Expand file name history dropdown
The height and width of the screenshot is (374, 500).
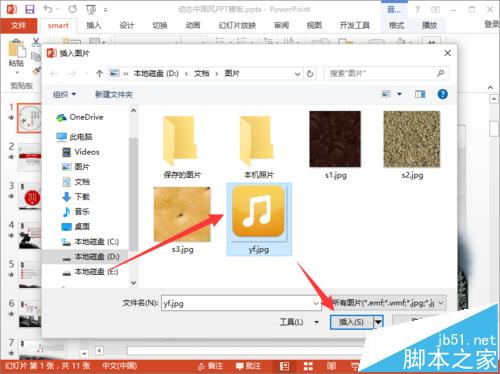tap(316, 303)
